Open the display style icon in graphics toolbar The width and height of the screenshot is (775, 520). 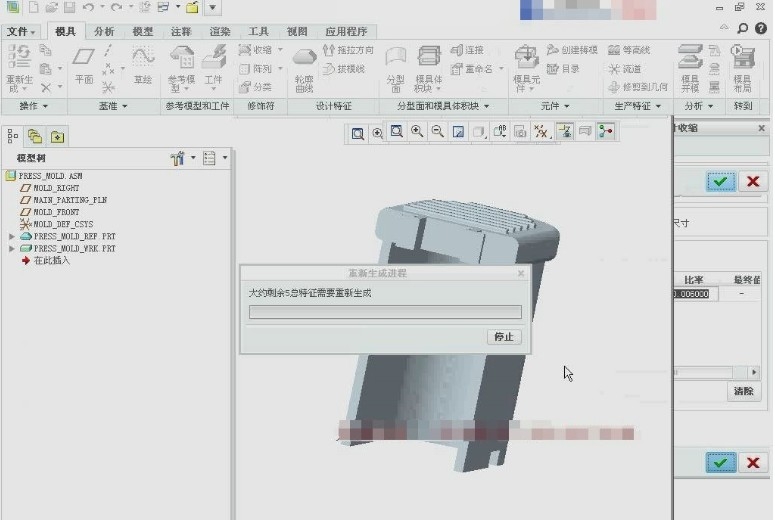point(478,131)
